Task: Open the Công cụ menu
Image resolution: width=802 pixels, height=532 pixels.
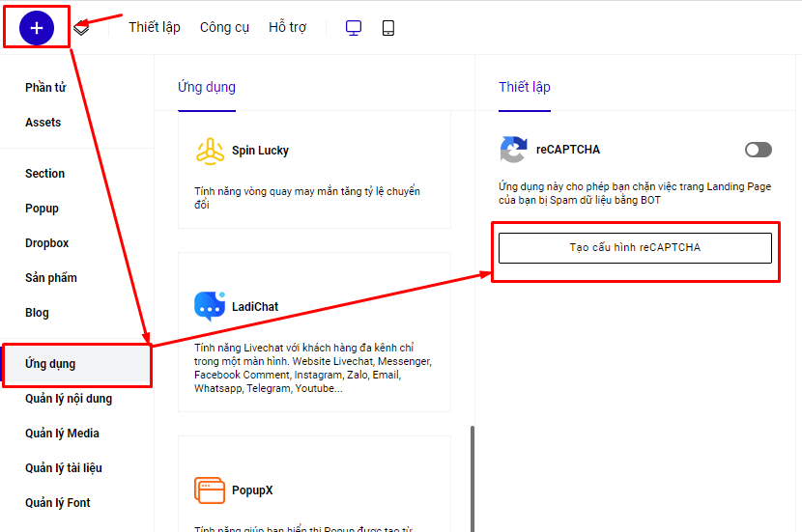Action: pos(224,28)
